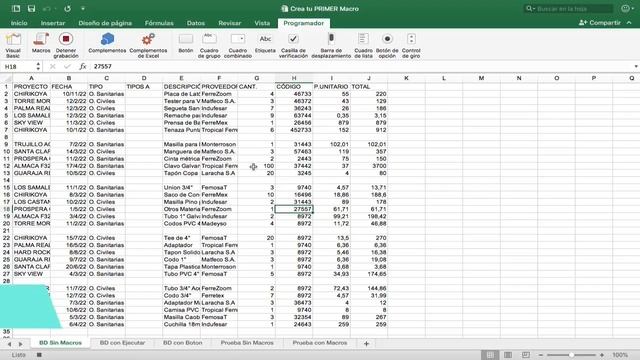The image size is (640, 360).
Task: Insert a Botón de opción control
Action: click(x=387, y=45)
